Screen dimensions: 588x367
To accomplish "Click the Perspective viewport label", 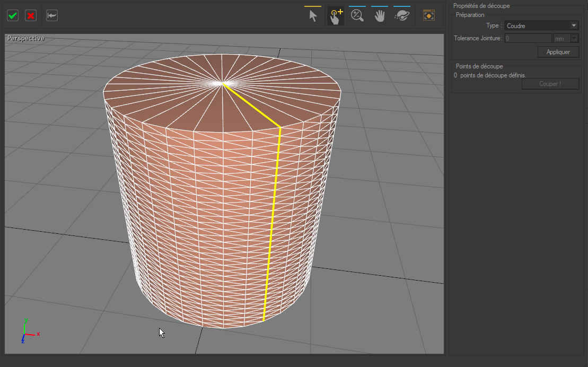I will pos(26,39).
